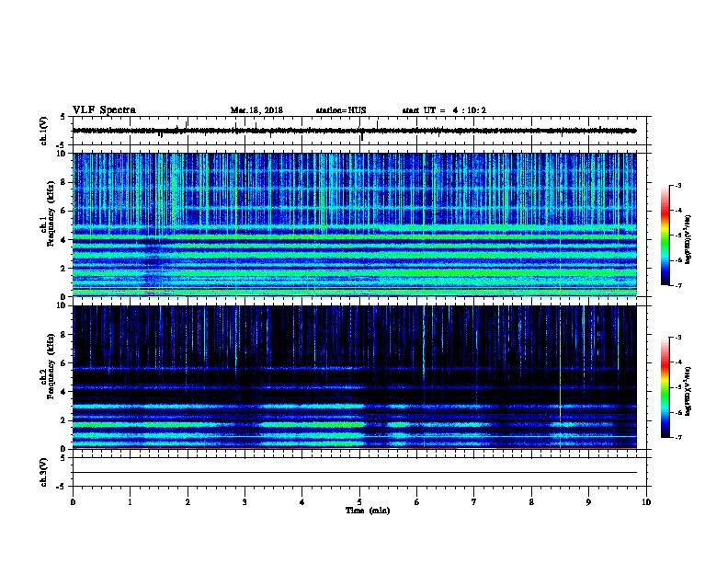Click the bright vertical spike near 8.5 min in ch.2 spectrogram
Screen dimensions: 728x563
[561, 377]
